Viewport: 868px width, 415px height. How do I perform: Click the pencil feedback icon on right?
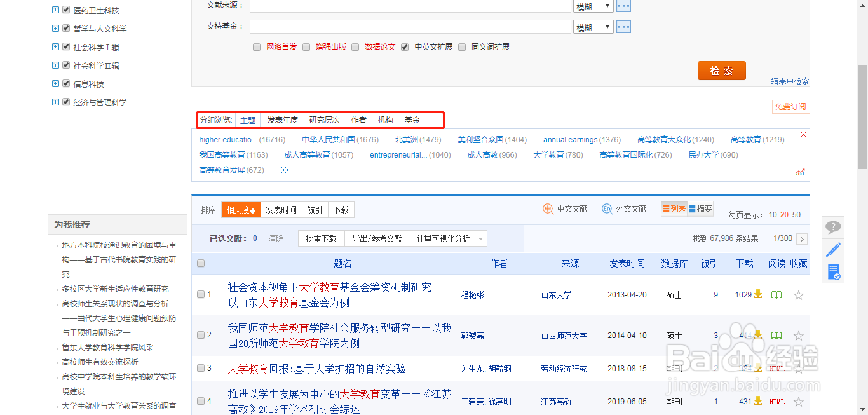pos(833,249)
